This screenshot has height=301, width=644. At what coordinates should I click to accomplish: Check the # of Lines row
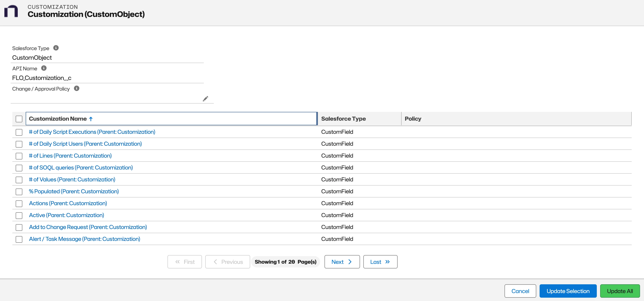tap(19, 156)
